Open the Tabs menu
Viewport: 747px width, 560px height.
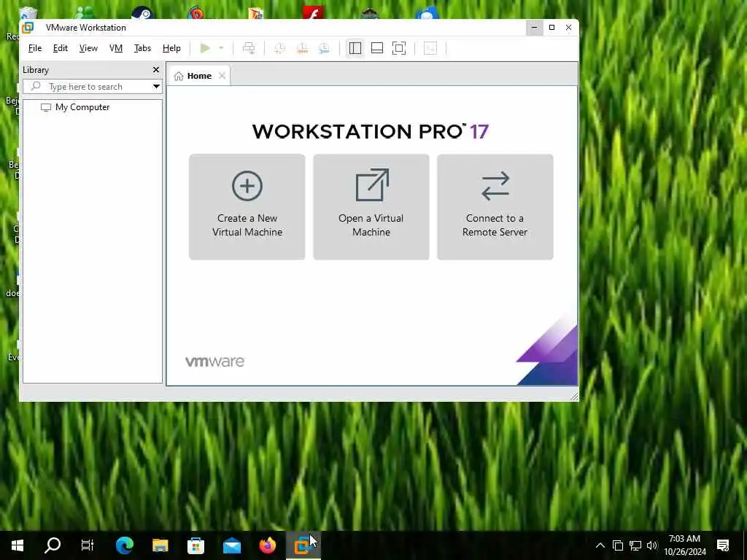click(142, 48)
